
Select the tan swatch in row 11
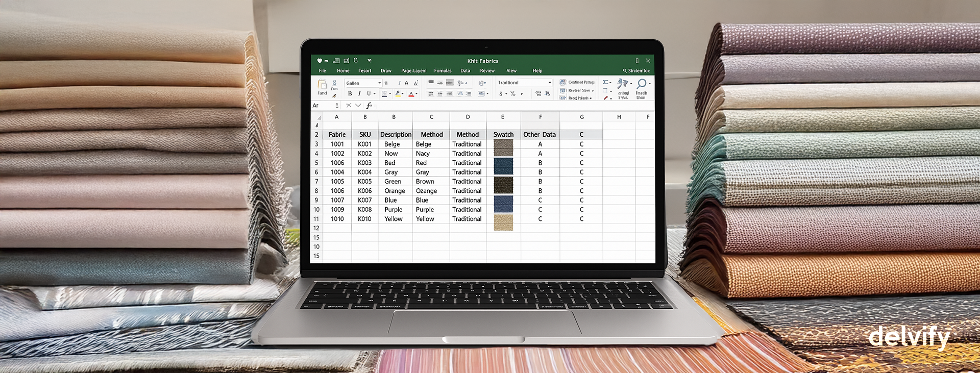pyautogui.click(x=503, y=222)
